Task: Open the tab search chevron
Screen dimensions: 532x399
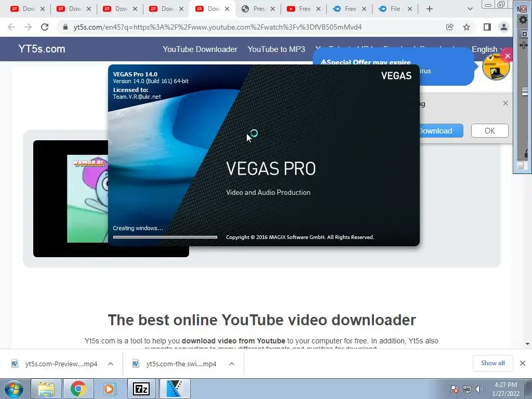Action: pos(470,9)
